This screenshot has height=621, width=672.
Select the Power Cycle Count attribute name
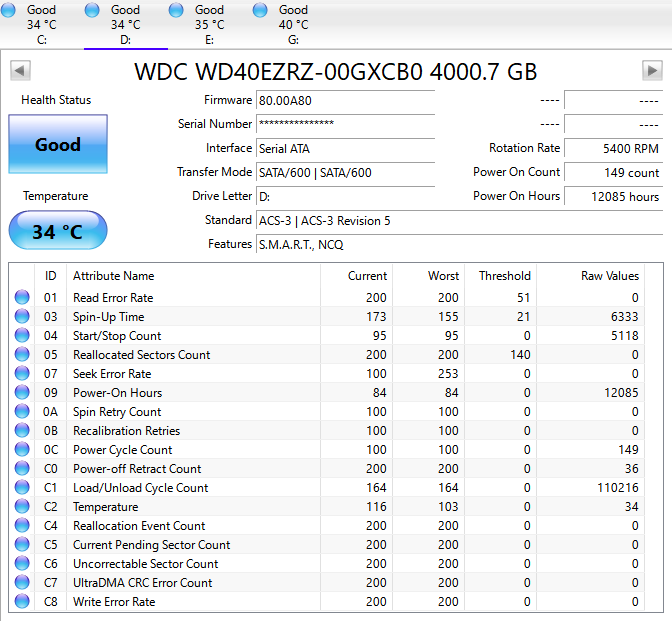[x=123, y=450]
